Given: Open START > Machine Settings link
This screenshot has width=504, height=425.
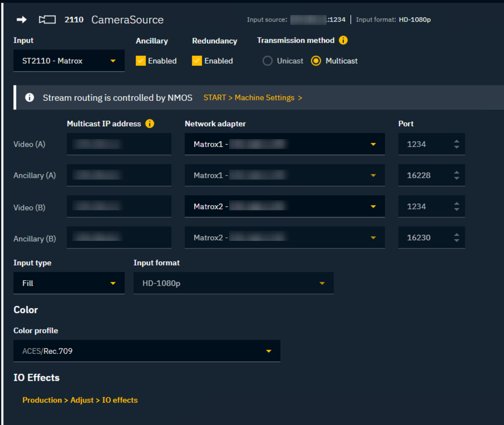Looking at the screenshot, I should pyautogui.click(x=253, y=98).
